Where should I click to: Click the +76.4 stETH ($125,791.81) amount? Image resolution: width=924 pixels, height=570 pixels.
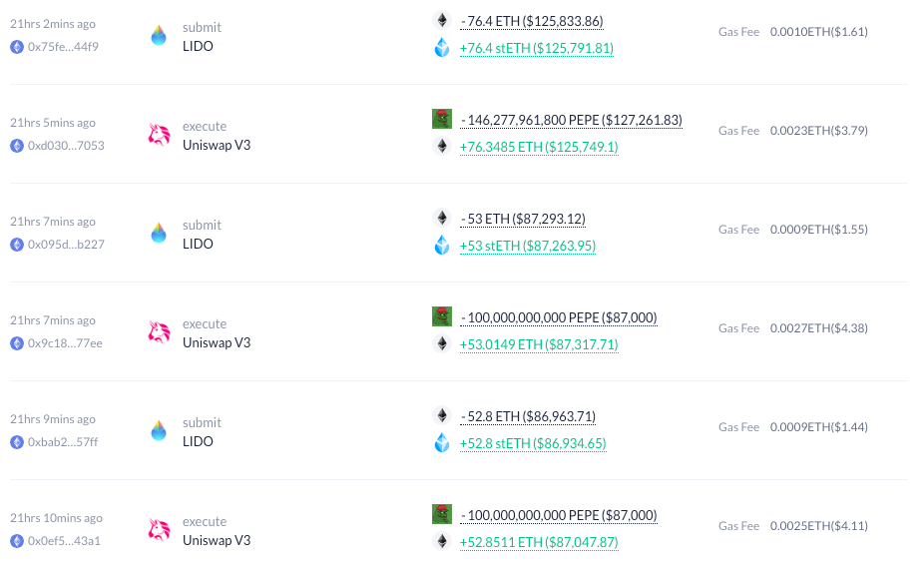point(537,48)
